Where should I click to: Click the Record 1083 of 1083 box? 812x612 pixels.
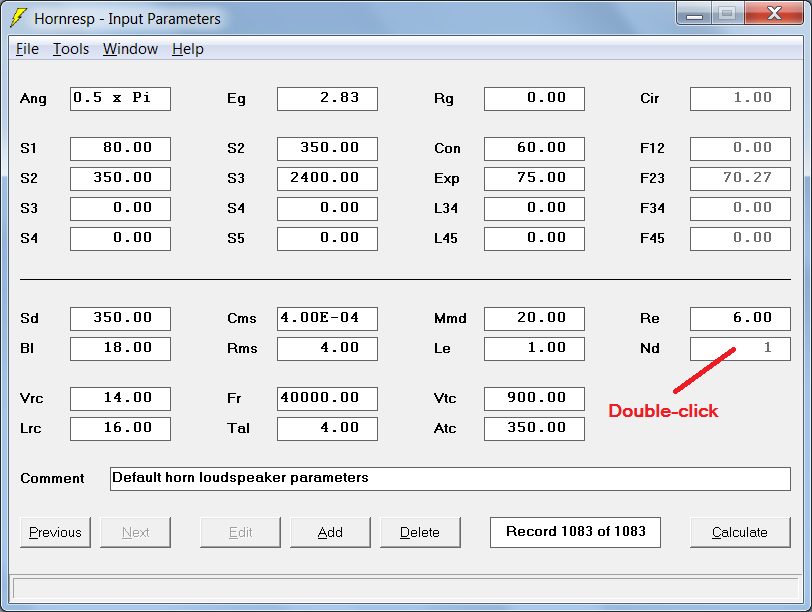(x=575, y=532)
